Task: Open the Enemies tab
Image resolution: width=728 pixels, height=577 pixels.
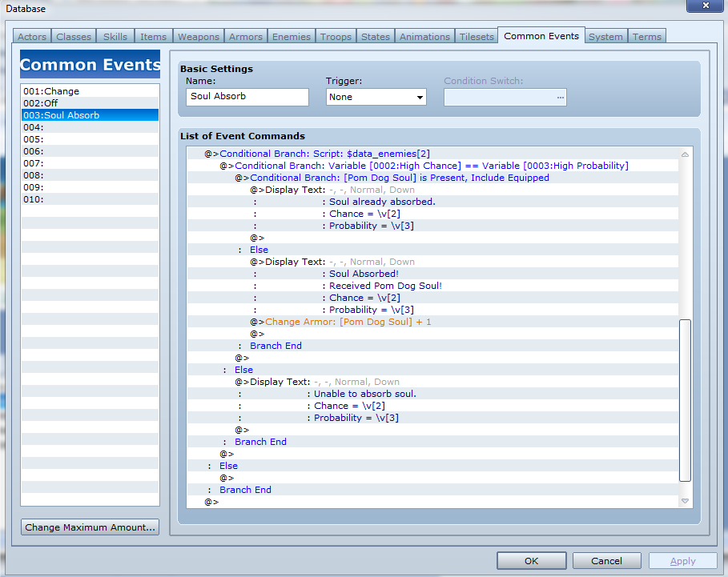Action: (x=292, y=37)
